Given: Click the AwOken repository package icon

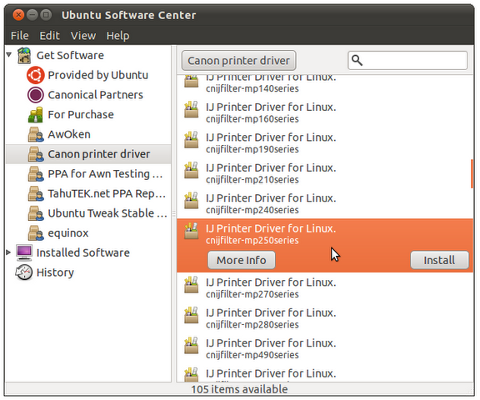Looking at the screenshot, I should pos(36,135).
